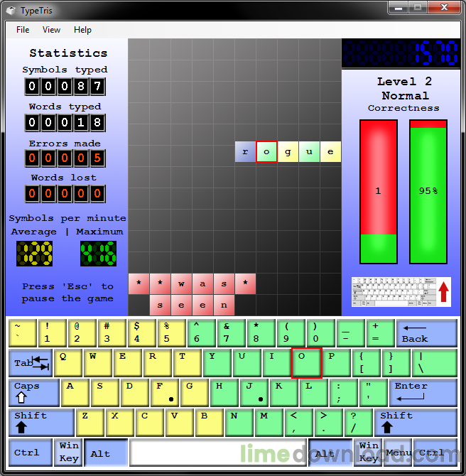Click the falling tile letter 'o'
The image size is (466, 476).
[266, 151]
